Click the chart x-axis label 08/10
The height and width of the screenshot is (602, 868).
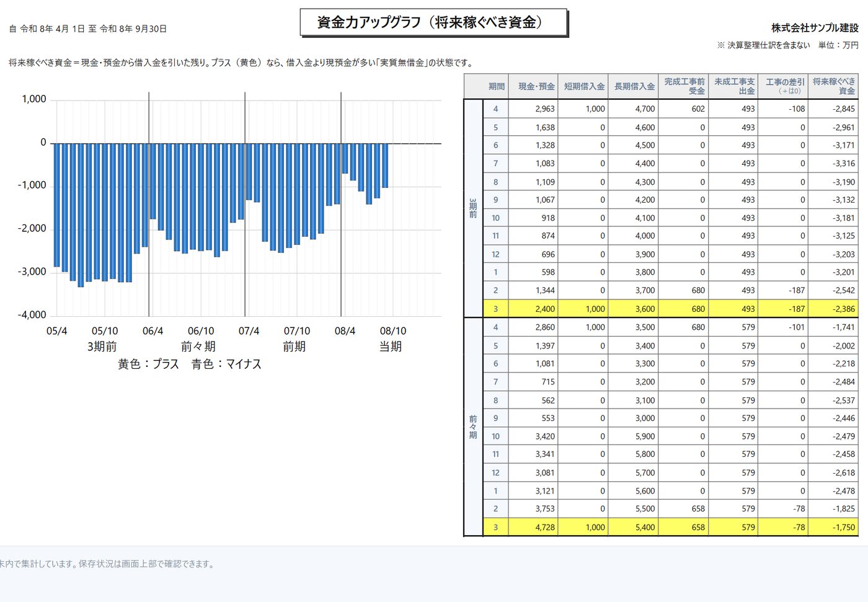coord(393,331)
